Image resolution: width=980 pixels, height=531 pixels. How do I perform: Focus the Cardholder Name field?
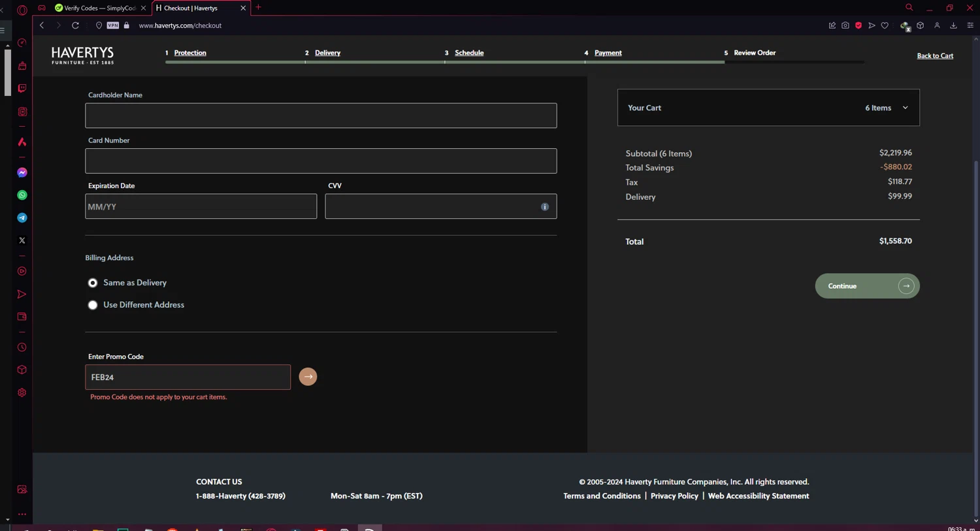click(321, 116)
